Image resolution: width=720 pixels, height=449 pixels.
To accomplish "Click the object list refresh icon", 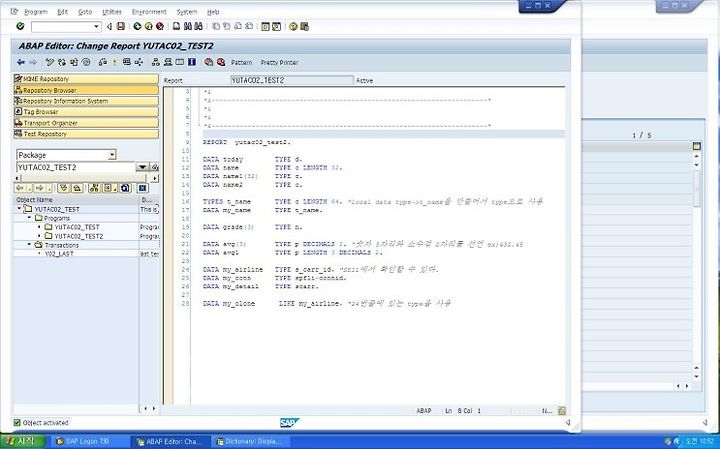I will (125, 188).
